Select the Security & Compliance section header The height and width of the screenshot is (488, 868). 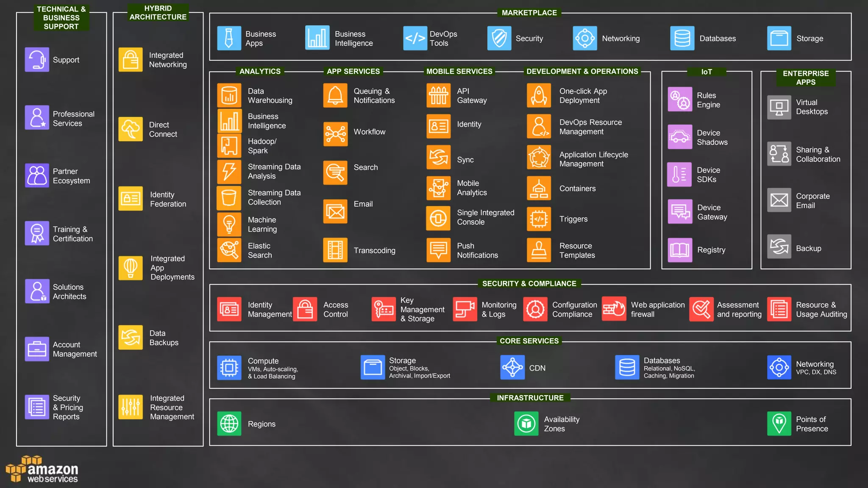click(x=529, y=283)
